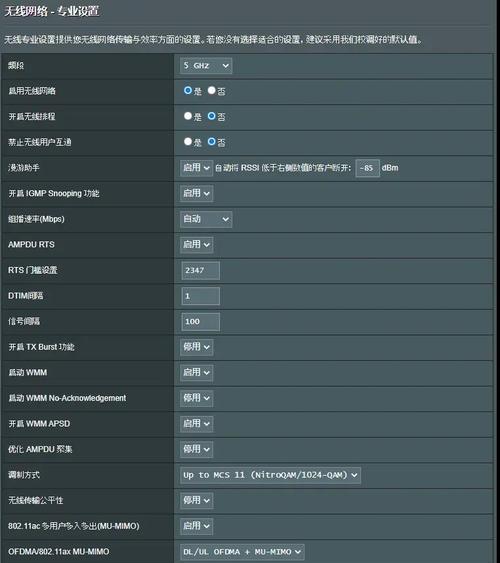
Task: Open the WMM No-Acknowledgement dropdown
Action: (196, 398)
